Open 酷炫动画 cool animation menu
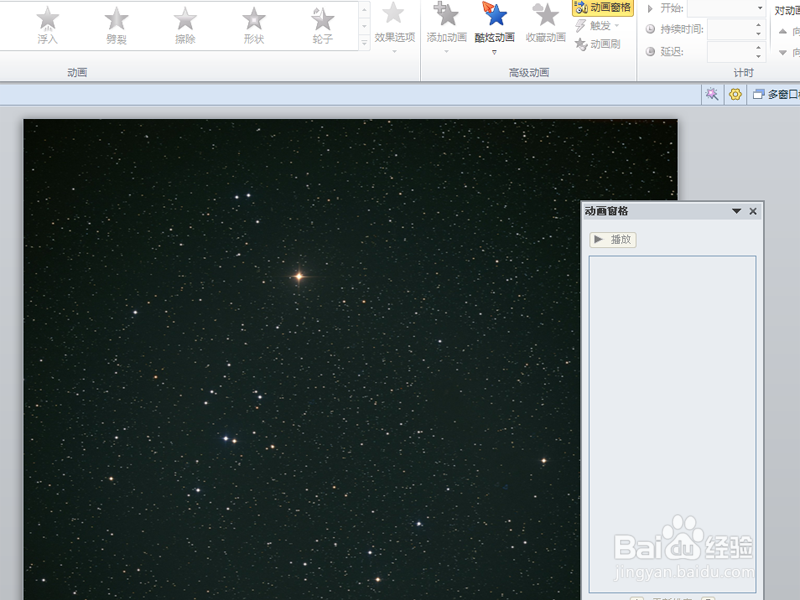The image size is (800, 600). tap(494, 27)
